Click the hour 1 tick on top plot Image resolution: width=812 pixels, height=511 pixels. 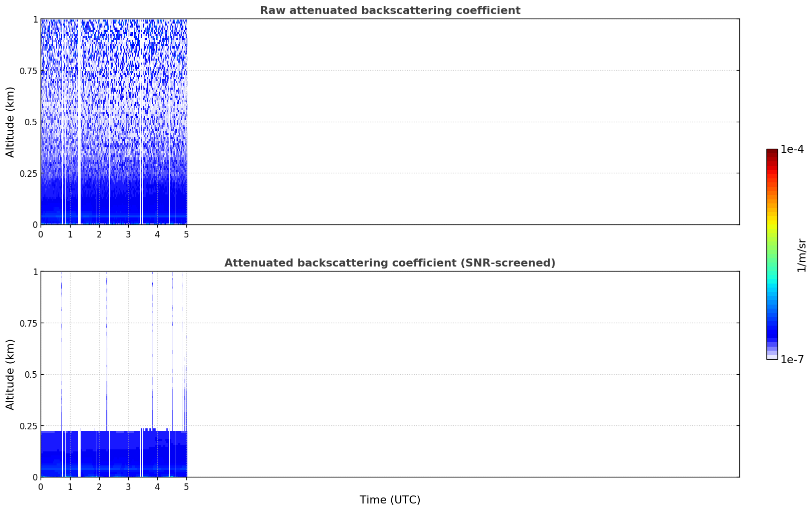[x=70, y=234]
